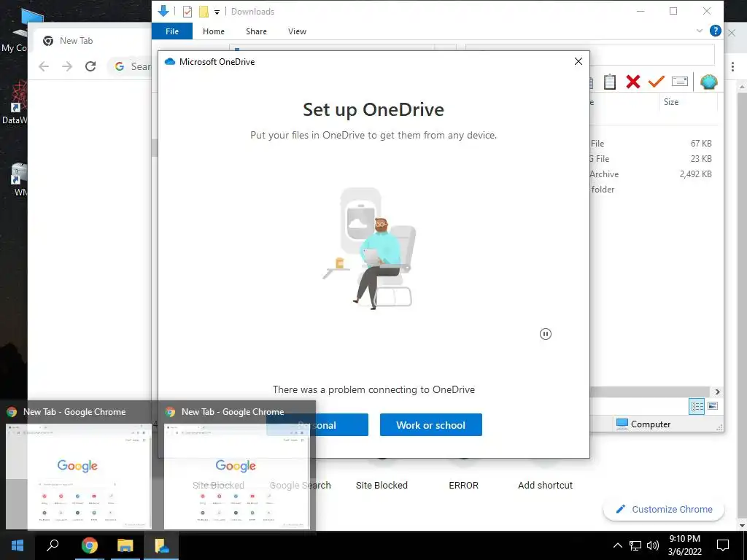747x560 pixels.
Task: Click the volume speaker tray icon
Action: tap(653, 545)
